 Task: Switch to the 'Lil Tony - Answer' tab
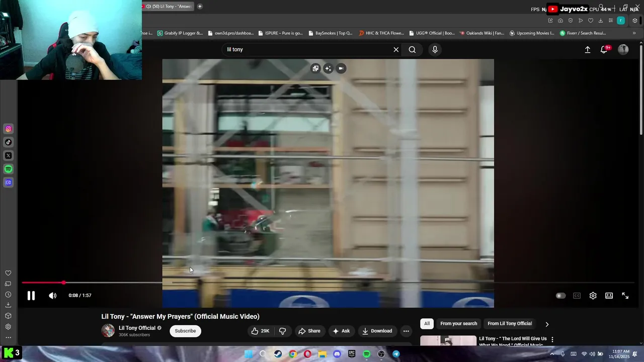[x=168, y=7]
